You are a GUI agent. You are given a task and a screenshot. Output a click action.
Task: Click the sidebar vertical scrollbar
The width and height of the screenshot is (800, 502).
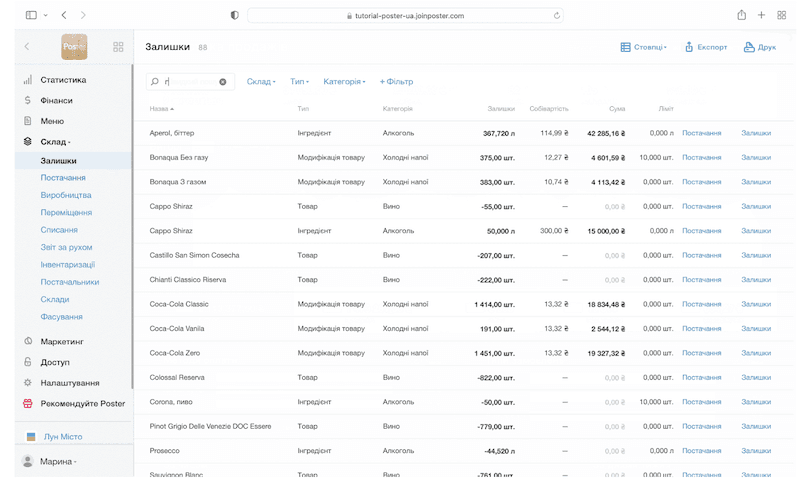(132, 227)
